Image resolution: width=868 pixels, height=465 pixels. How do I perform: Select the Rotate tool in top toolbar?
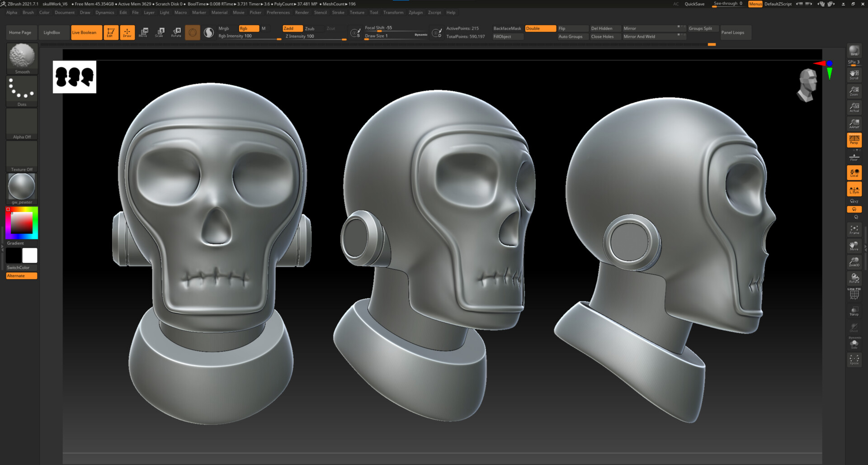point(176,32)
